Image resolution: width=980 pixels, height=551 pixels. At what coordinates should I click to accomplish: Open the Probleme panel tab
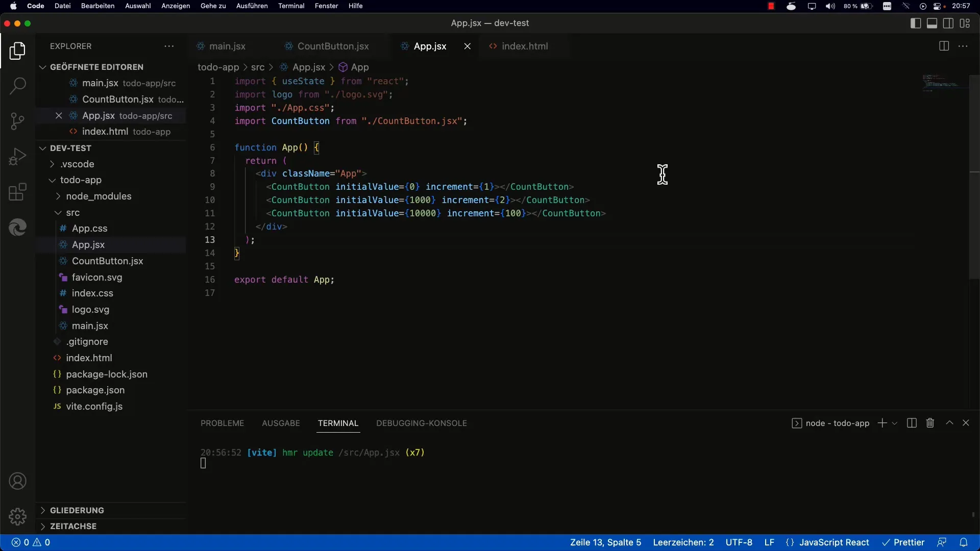pyautogui.click(x=222, y=423)
